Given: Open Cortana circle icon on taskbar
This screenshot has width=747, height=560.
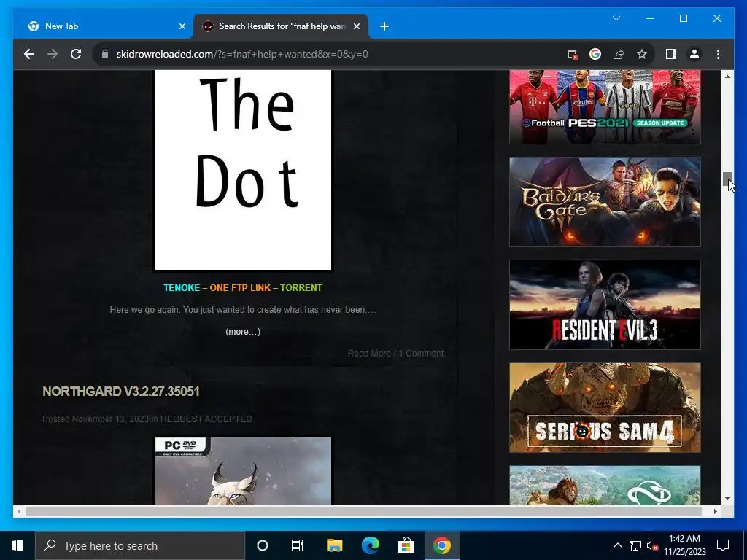Looking at the screenshot, I should click(x=263, y=545).
